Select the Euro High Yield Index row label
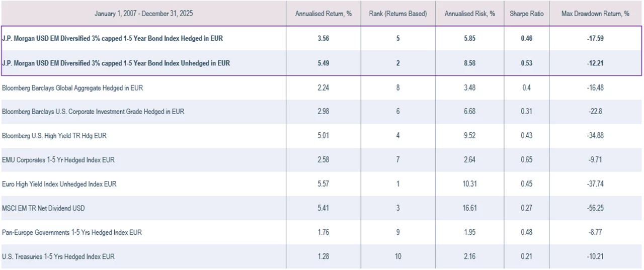The image size is (644, 270). click(x=59, y=184)
